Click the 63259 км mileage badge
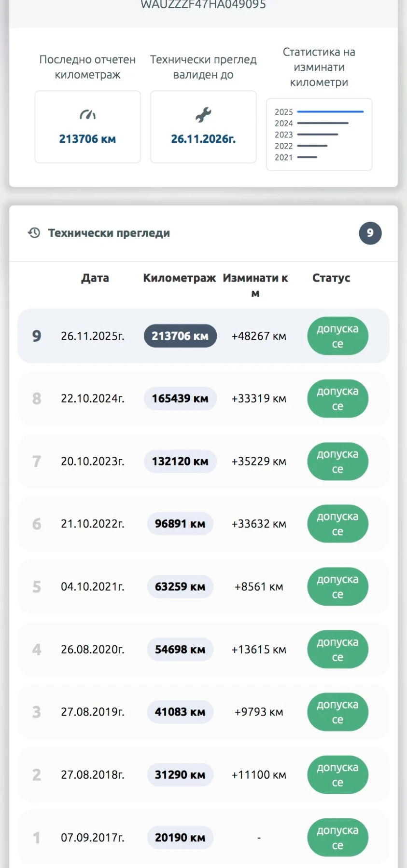Screen dimensions: 407x868 coord(180,587)
